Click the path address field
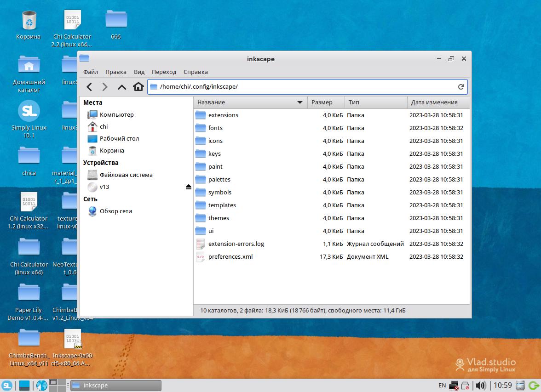Viewport: 541px width, 392px height. click(x=304, y=87)
